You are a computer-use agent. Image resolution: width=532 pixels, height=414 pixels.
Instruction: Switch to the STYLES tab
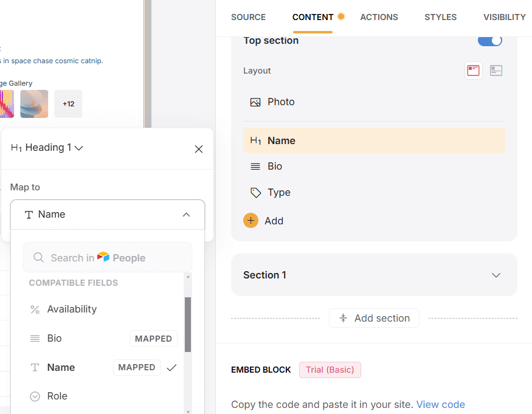tap(440, 17)
